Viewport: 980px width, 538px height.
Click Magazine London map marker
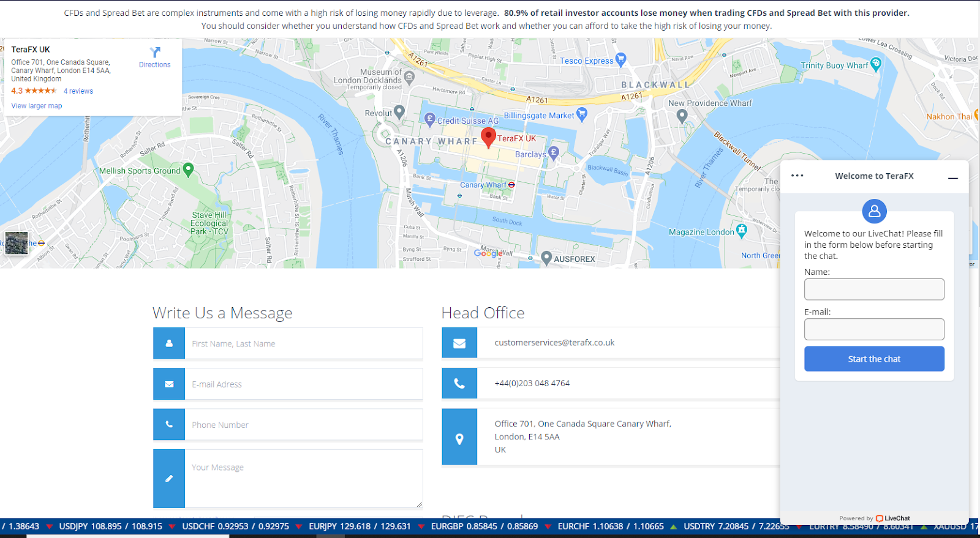742,231
